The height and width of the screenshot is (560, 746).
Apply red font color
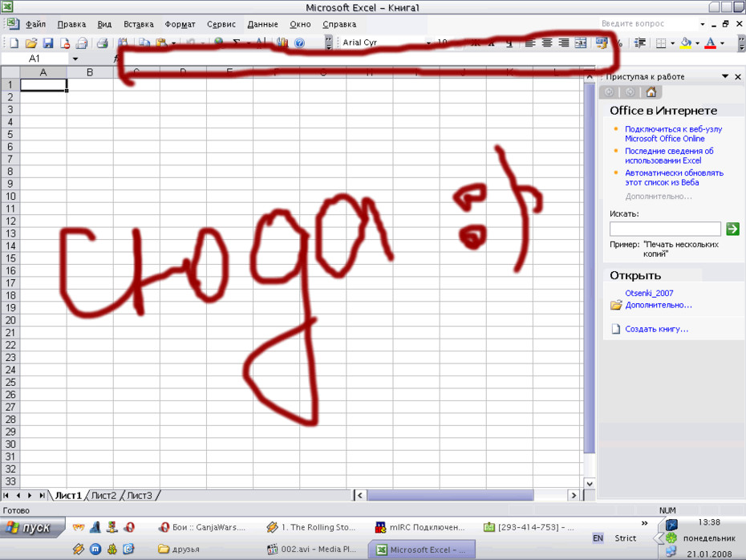point(711,43)
